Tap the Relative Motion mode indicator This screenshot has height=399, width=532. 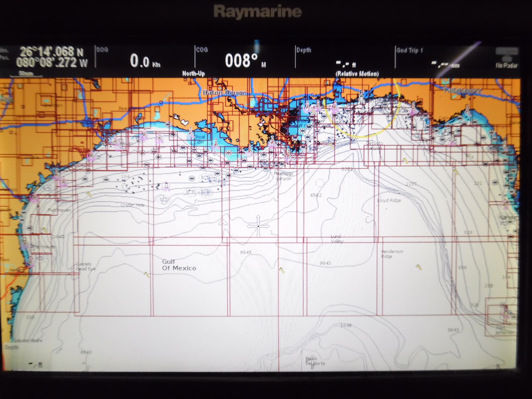tap(357, 74)
